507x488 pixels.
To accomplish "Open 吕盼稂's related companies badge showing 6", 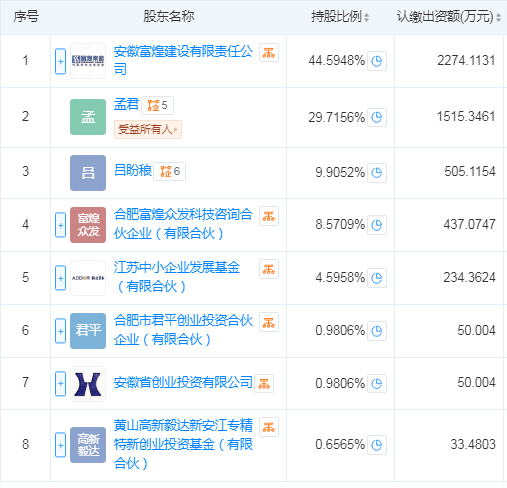I will (x=170, y=171).
